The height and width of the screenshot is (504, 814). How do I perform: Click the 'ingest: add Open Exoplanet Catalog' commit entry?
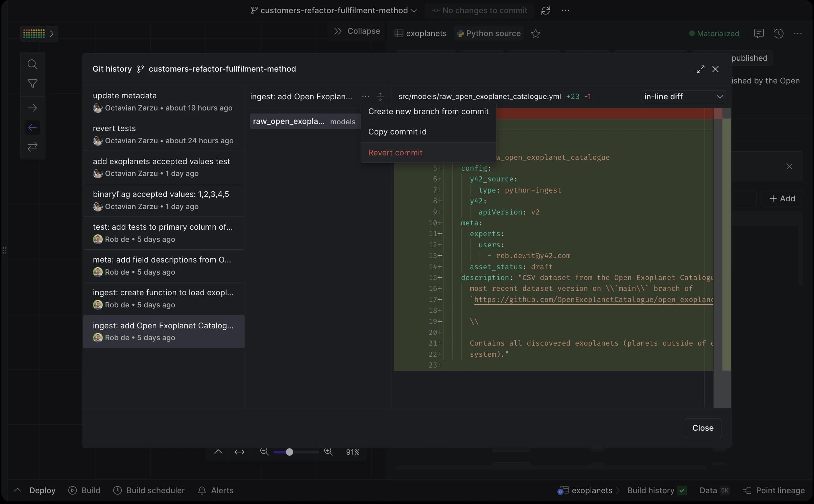tap(164, 331)
